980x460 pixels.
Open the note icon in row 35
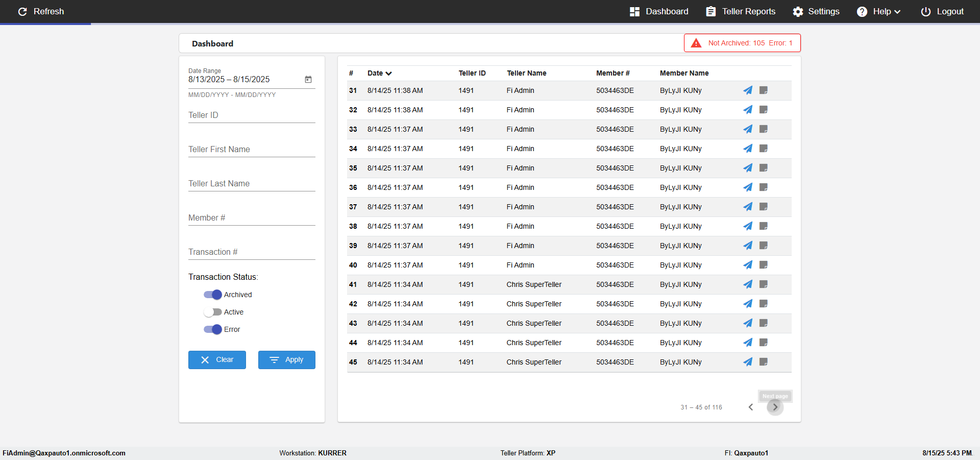[x=764, y=168]
